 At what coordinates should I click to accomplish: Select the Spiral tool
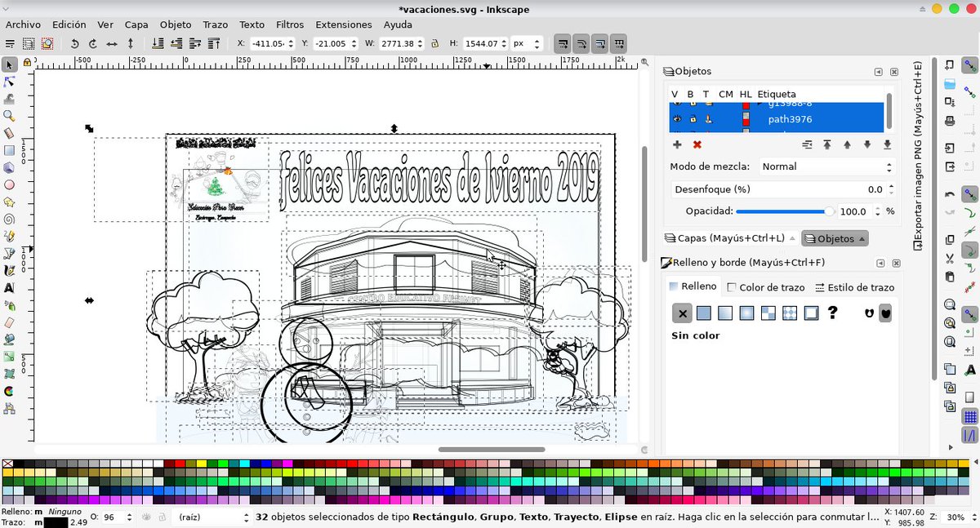pyautogui.click(x=10, y=219)
